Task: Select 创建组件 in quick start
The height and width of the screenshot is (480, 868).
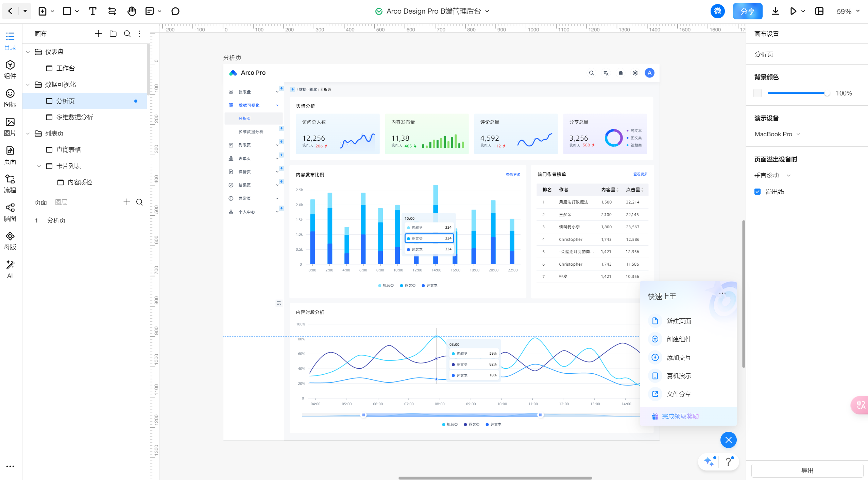Action: click(679, 339)
